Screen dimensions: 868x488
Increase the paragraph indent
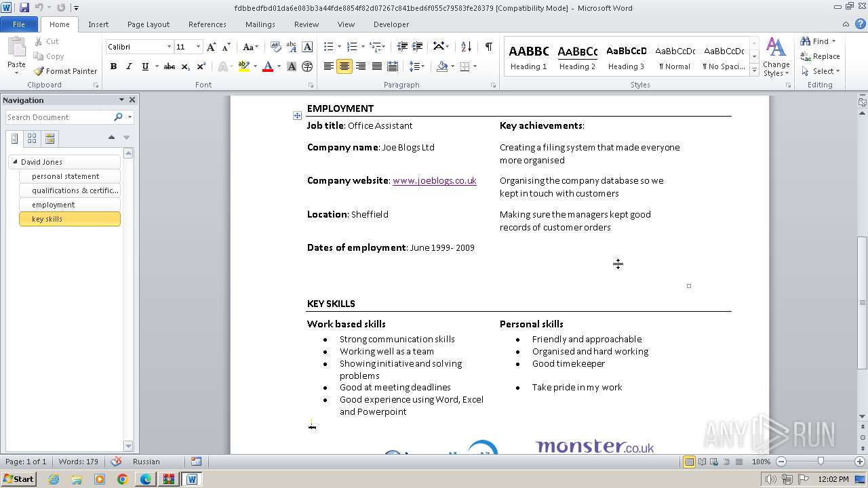click(x=418, y=46)
